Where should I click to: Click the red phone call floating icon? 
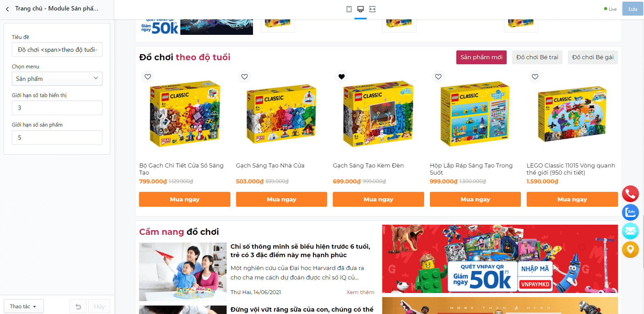(x=630, y=194)
